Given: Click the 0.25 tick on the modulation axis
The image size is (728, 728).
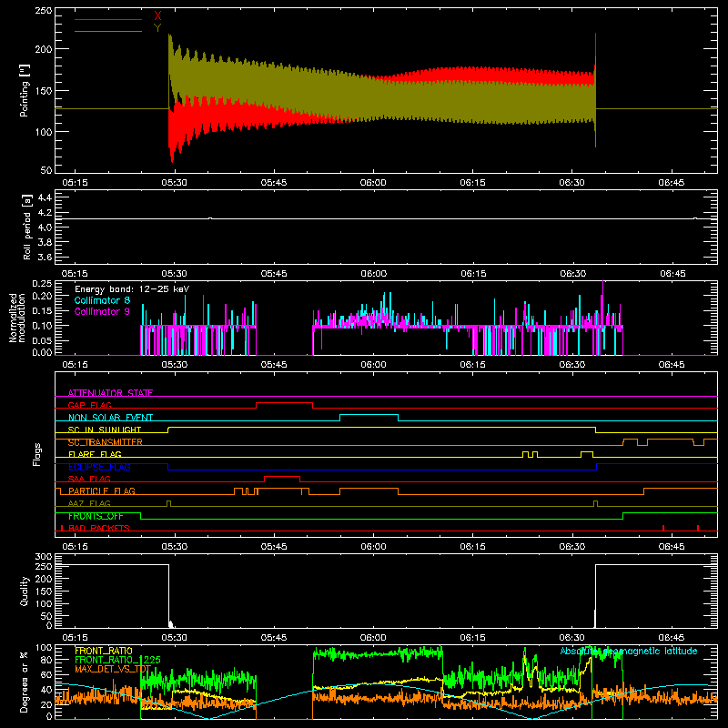Looking at the screenshot, I should 43,283.
